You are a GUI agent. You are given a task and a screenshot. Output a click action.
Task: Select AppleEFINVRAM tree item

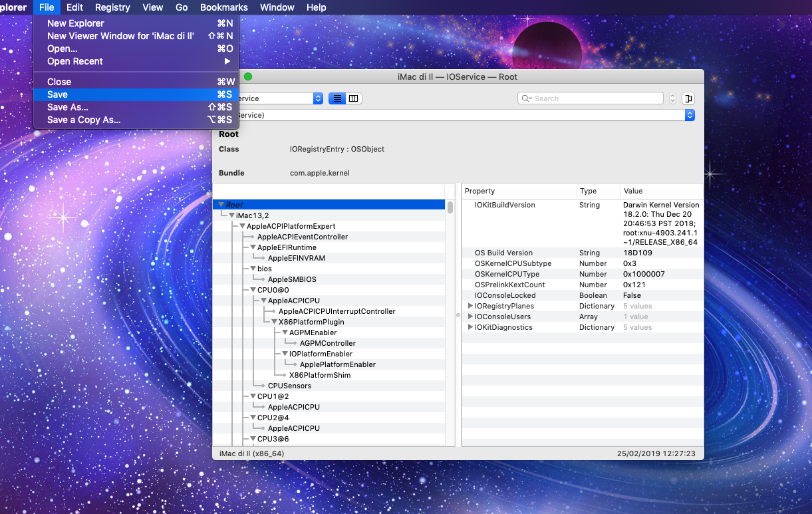297,258
